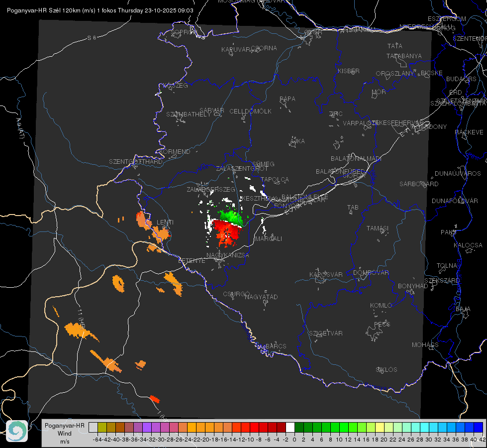Click the green radar echo north of Nagykanizsa

pyautogui.click(x=231, y=217)
